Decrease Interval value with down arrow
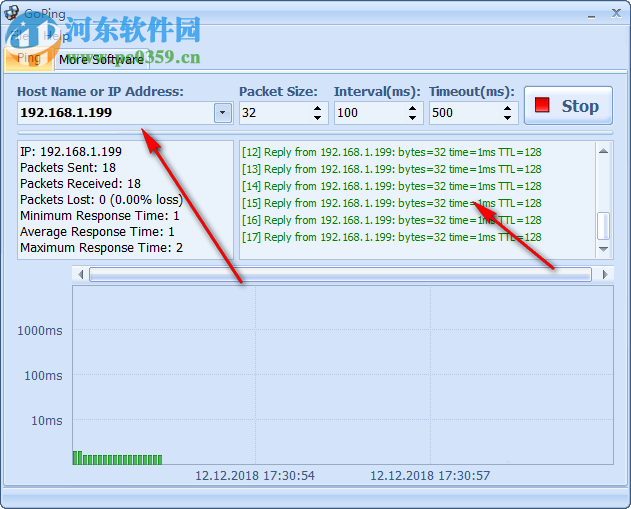 click(412, 118)
